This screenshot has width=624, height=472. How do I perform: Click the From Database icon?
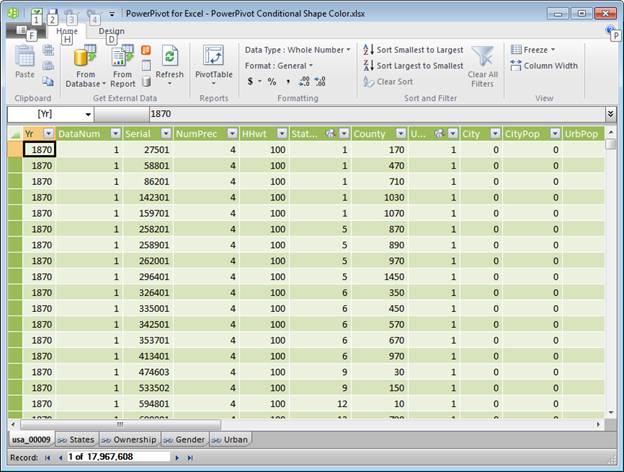pos(85,56)
